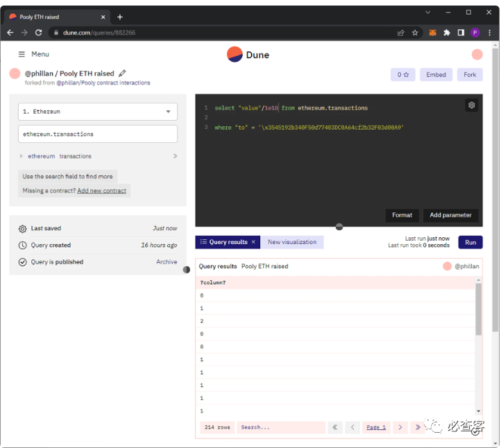Share this page icon in address bar
Viewport: 501px width, 448px height.
pyautogui.click(x=400, y=33)
